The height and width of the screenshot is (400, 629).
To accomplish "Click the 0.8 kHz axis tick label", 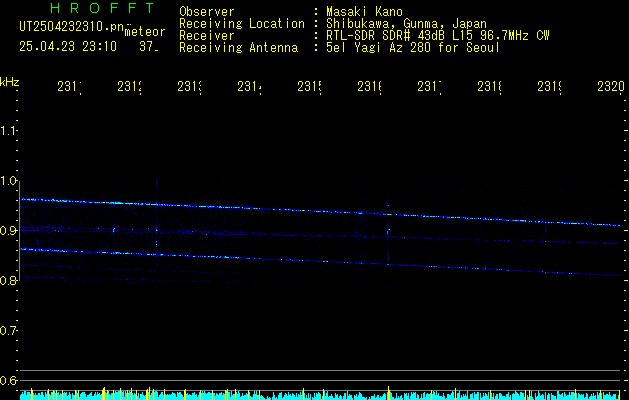I will pos(8,280).
